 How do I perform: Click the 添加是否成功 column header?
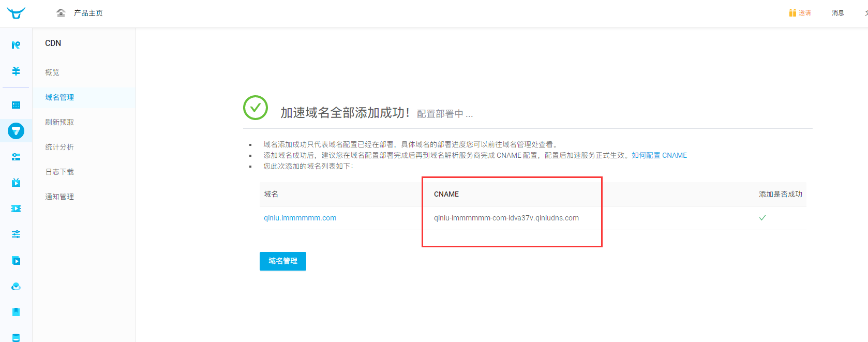(781, 194)
